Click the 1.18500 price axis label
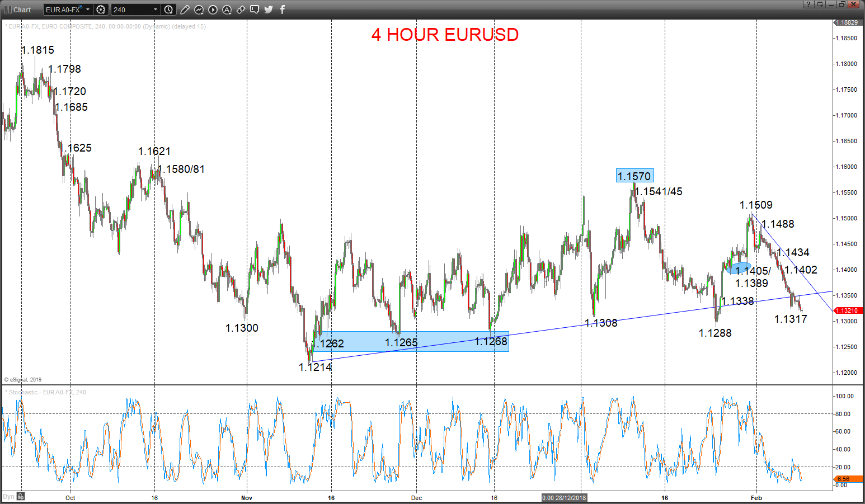This screenshot has height=504, width=865. (847, 38)
